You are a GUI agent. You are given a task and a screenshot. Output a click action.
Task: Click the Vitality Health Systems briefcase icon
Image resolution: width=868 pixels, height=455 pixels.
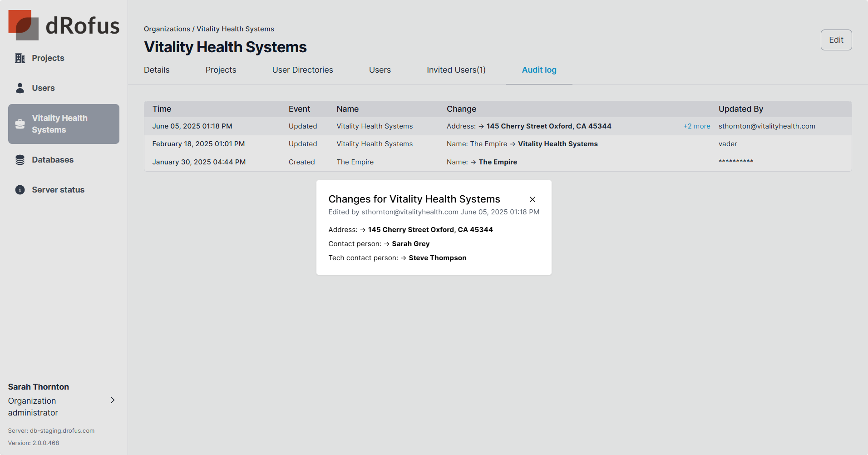(20, 124)
